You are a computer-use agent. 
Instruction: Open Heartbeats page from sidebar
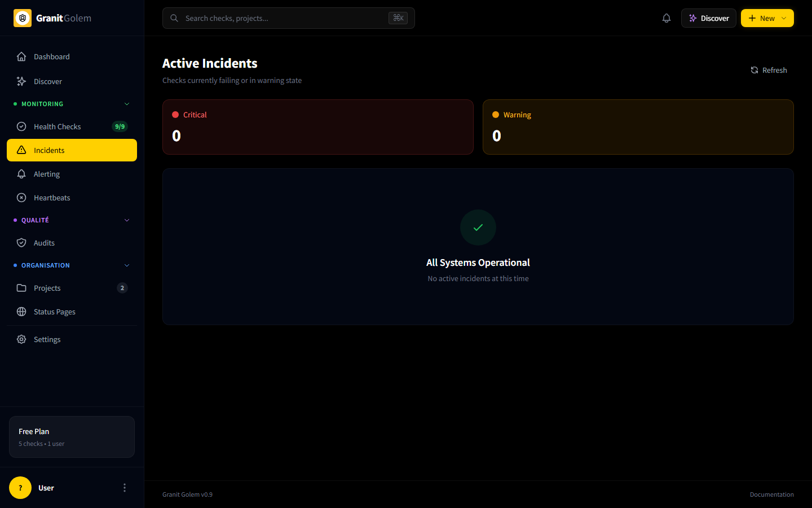72,198
